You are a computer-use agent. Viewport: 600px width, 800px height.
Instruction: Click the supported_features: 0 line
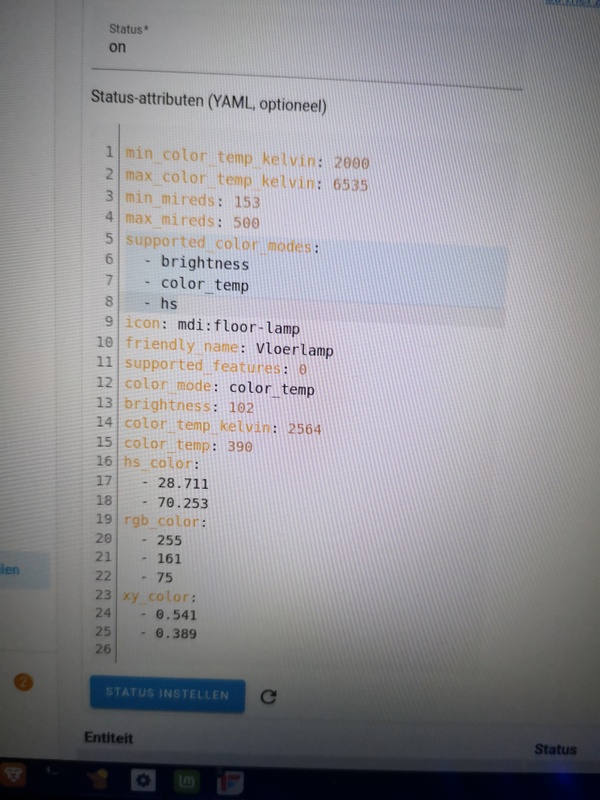click(x=215, y=367)
